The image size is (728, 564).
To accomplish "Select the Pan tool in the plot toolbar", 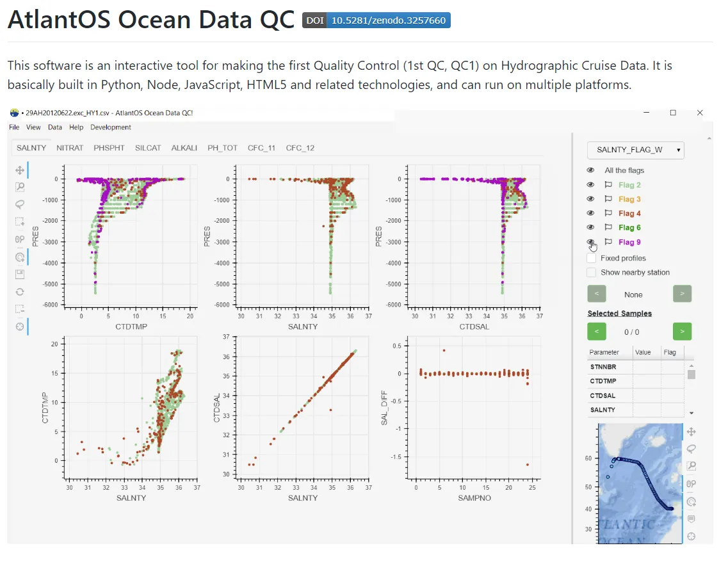I will 20,170.
